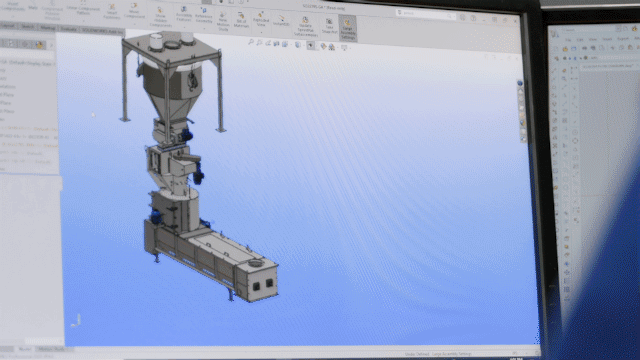Open the Motion Study bottom tab
The image size is (640, 360).
click(52, 349)
